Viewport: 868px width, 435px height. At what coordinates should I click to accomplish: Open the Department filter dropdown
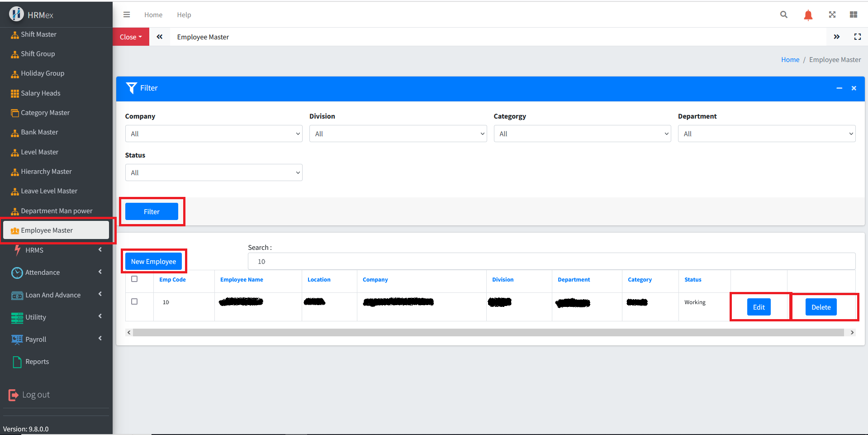click(766, 134)
